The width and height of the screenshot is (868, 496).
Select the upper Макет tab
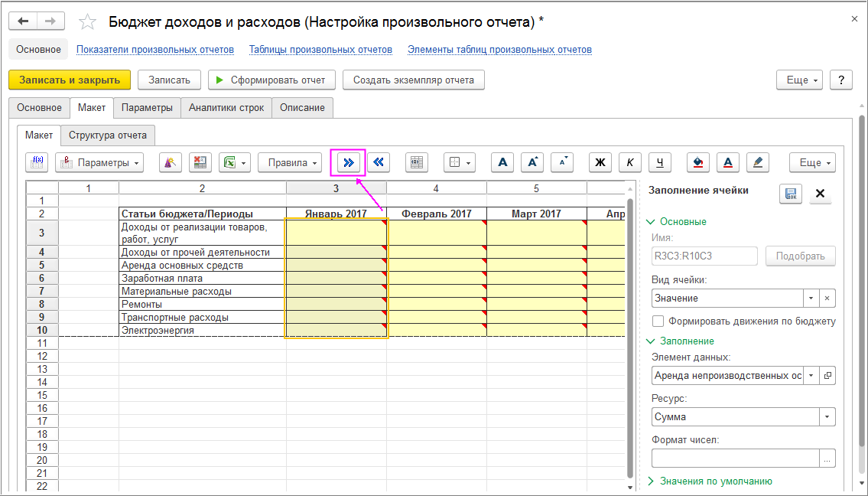(x=92, y=107)
